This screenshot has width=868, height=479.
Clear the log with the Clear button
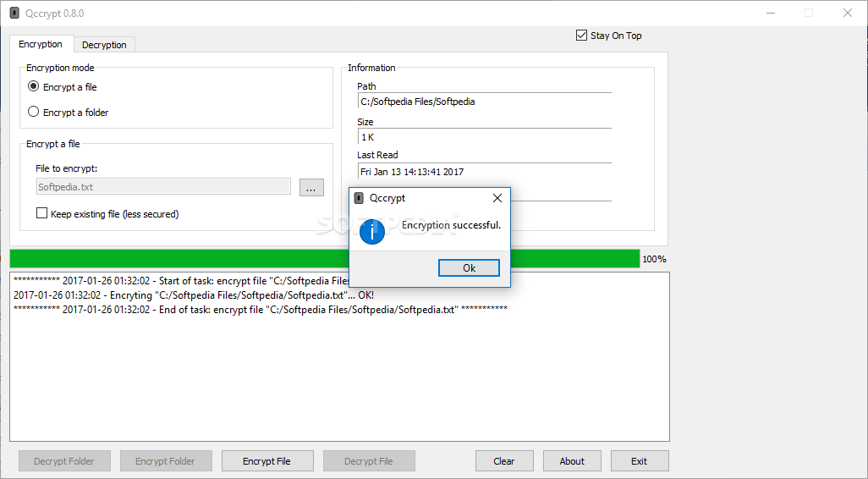point(504,460)
